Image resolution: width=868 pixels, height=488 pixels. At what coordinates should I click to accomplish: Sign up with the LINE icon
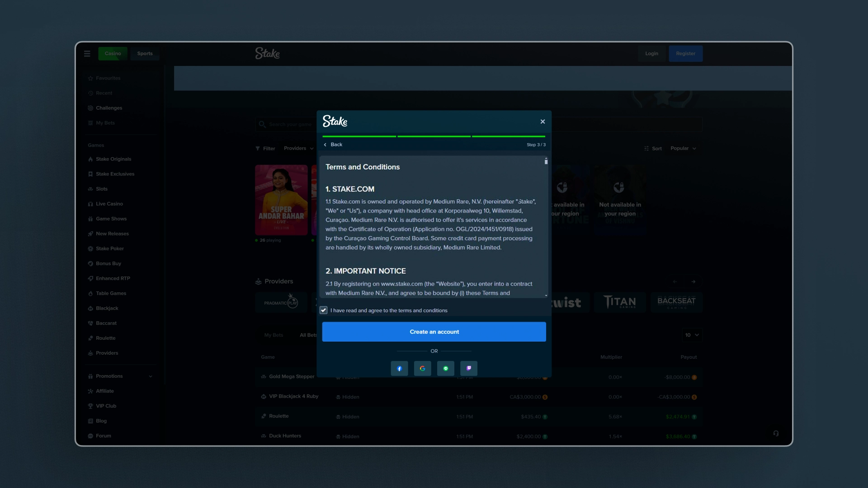click(x=445, y=368)
